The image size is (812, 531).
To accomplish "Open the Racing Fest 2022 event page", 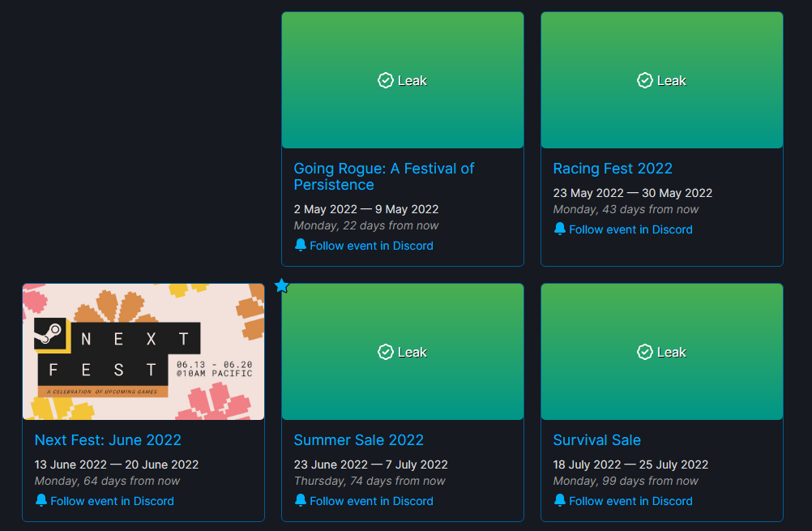I will click(612, 168).
